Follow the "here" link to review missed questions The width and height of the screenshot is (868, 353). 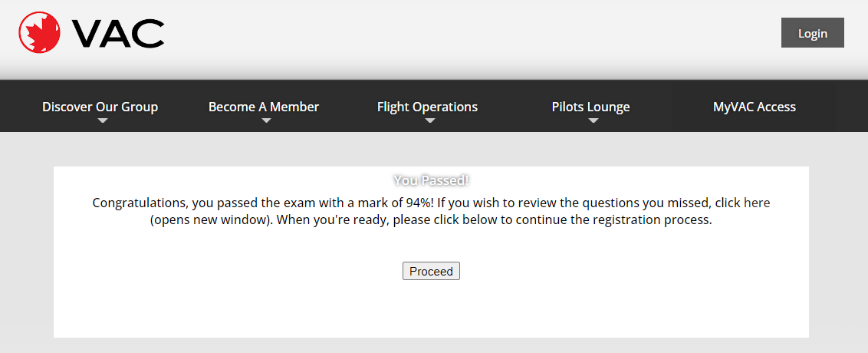coord(757,203)
